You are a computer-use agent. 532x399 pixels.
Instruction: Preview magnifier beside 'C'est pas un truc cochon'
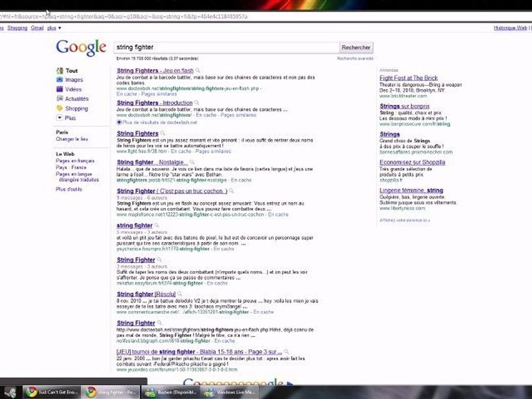tap(232, 191)
